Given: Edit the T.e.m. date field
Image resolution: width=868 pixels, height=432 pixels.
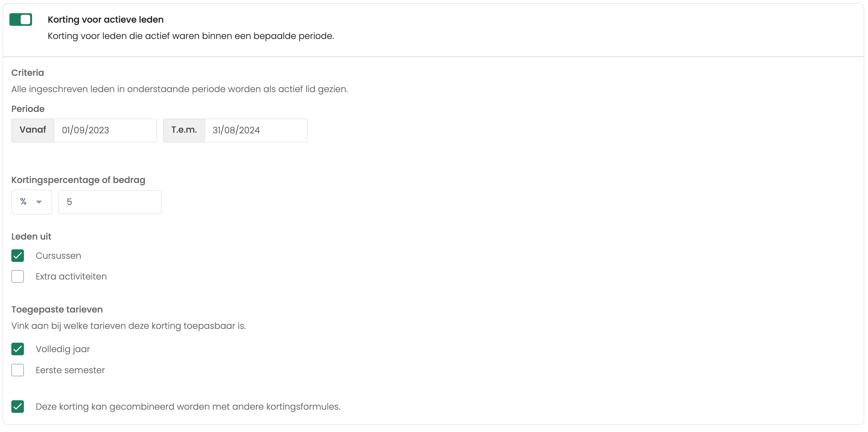Looking at the screenshot, I should (x=256, y=130).
